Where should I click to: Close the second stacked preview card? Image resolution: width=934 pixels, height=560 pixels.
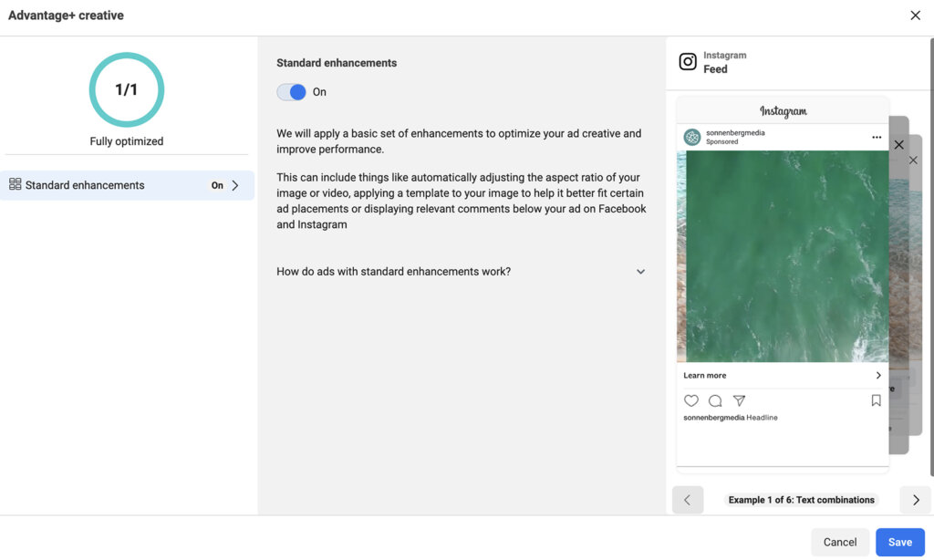[898, 145]
